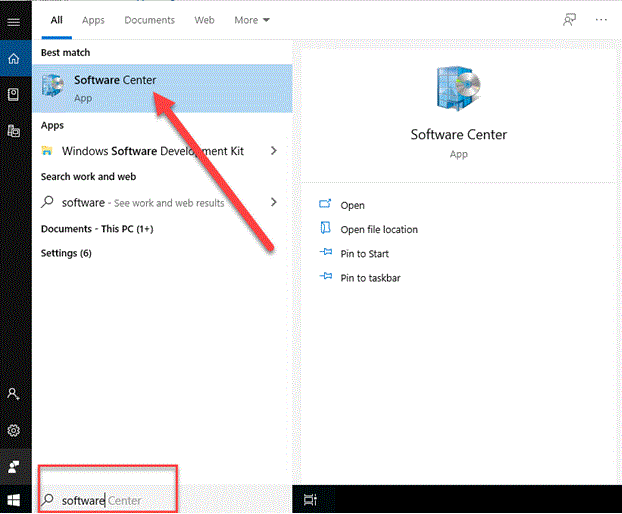
Task: Open the More dropdown
Action: pos(252,20)
